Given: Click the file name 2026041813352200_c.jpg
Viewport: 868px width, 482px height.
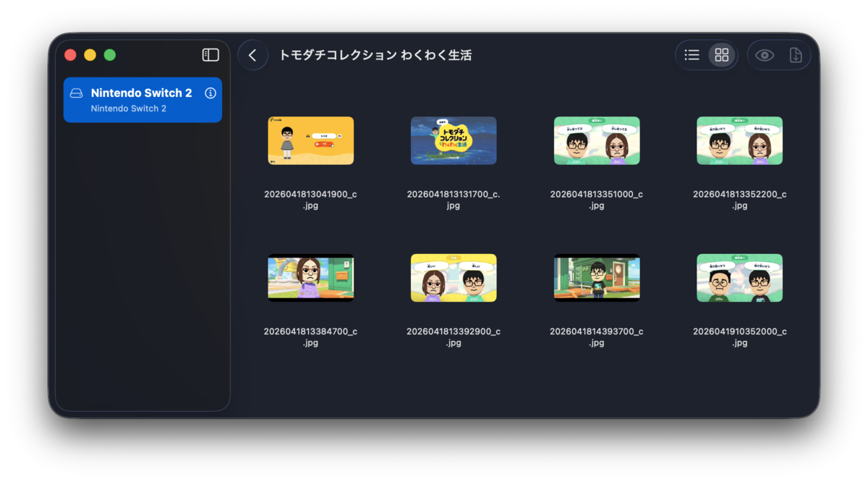Looking at the screenshot, I should [x=740, y=200].
